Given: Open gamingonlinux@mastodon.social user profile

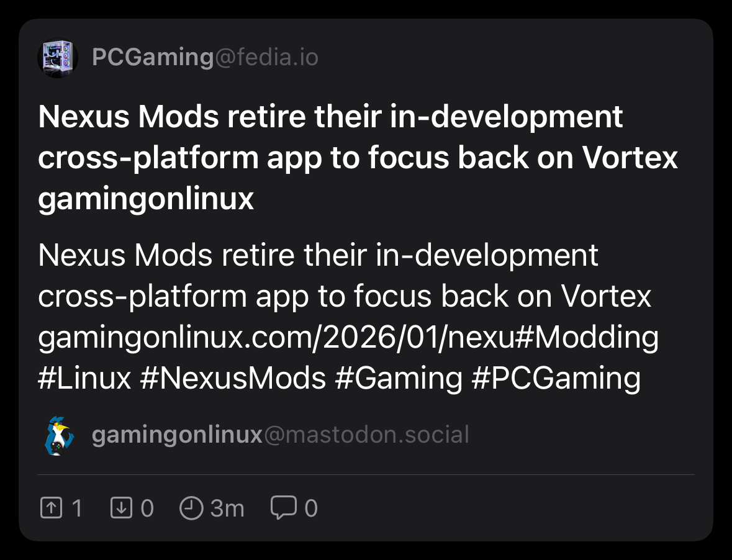Looking at the screenshot, I should [x=280, y=435].
